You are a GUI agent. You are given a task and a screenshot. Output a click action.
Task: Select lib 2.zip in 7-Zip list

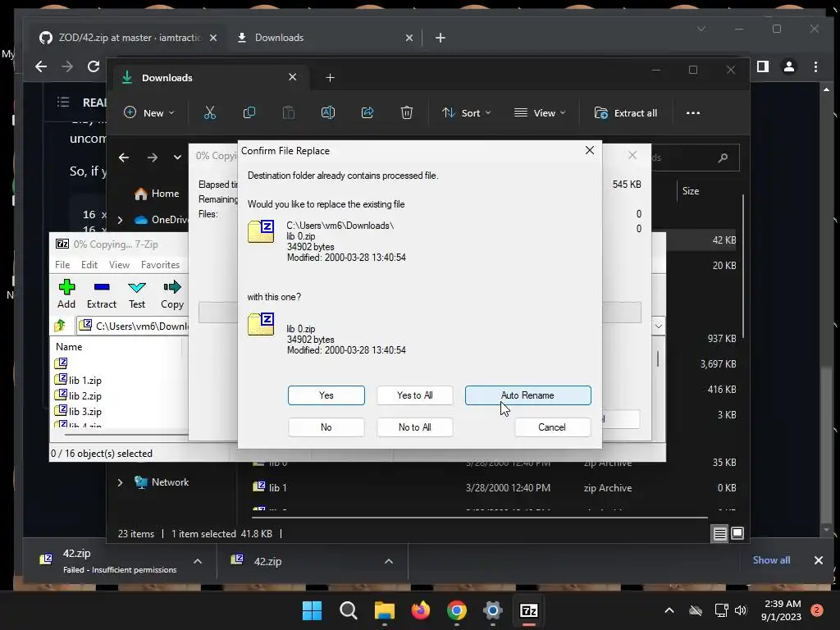pyautogui.click(x=78, y=396)
